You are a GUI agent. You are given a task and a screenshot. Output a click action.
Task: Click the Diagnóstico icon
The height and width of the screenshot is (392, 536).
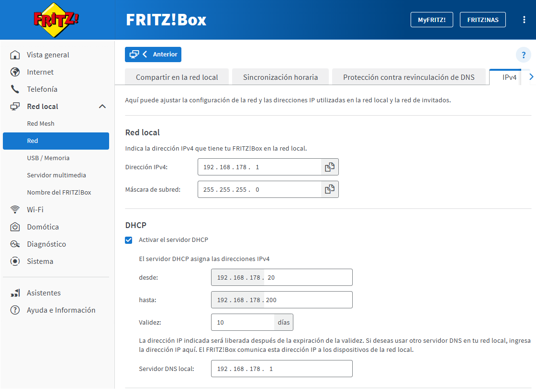(15, 244)
